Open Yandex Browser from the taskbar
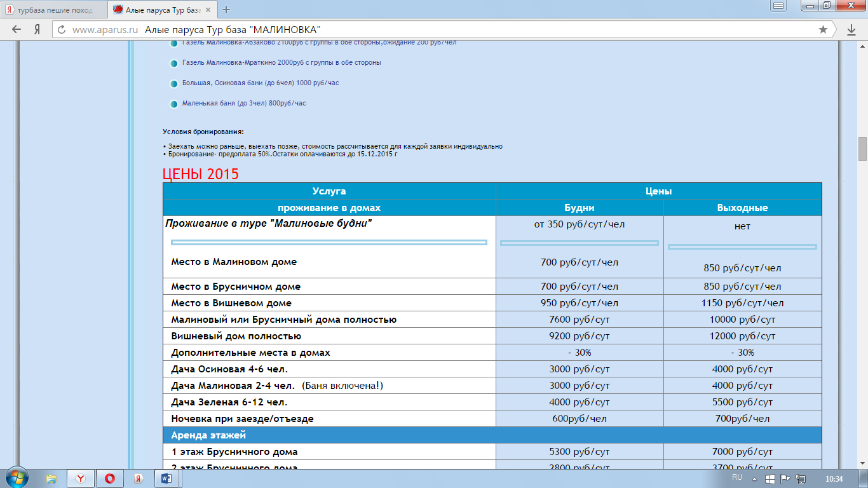Screen dimensions: 868x488 (x=81, y=478)
